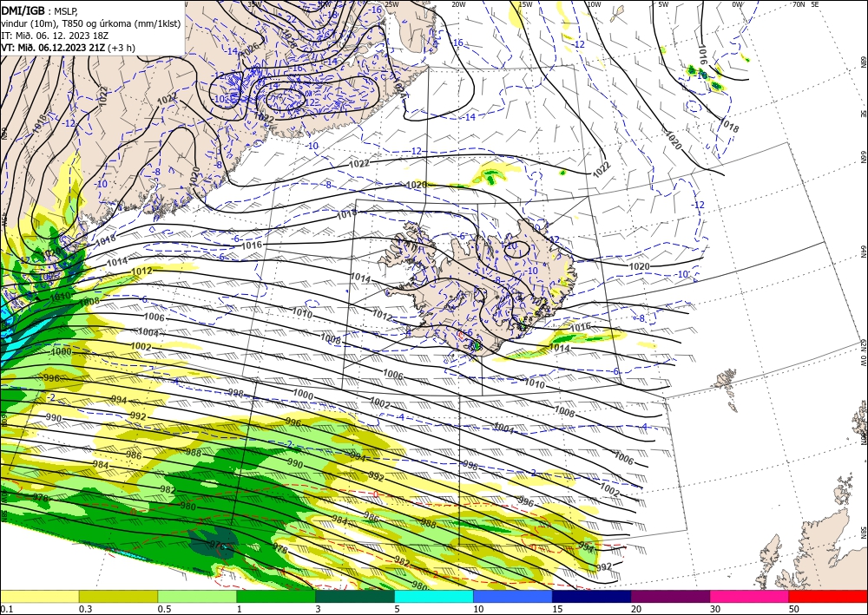Click the 'IT: Mið. 06. 12. 2023 18Z' line
Screen dimensions: 868x615
point(56,35)
